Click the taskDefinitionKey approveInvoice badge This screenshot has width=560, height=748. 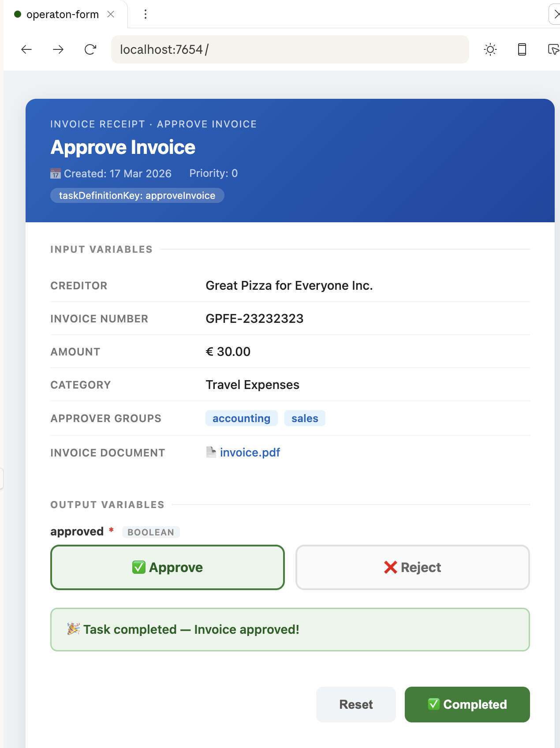(137, 195)
